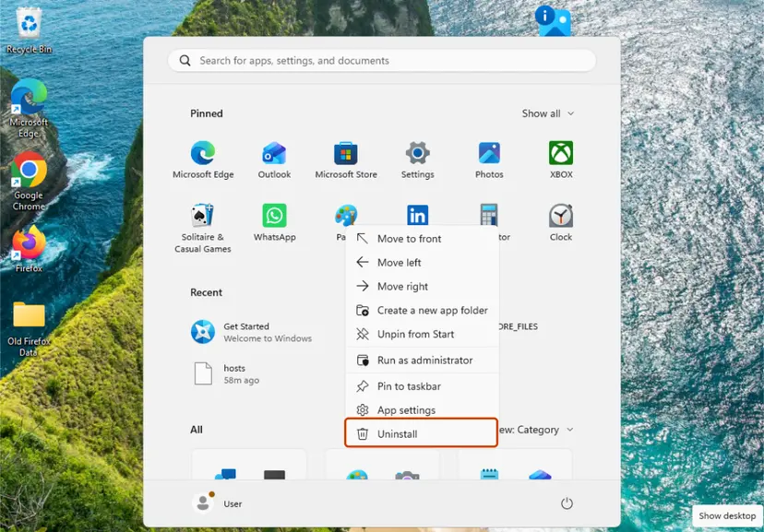Choose Run as administrator
The image size is (764, 532).
pyautogui.click(x=422, y=361)
